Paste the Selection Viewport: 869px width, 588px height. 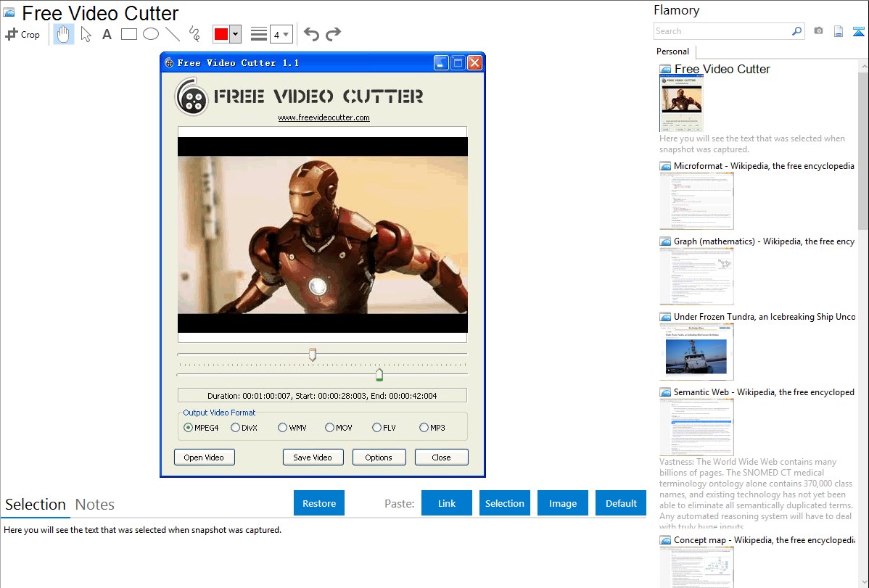504,503
